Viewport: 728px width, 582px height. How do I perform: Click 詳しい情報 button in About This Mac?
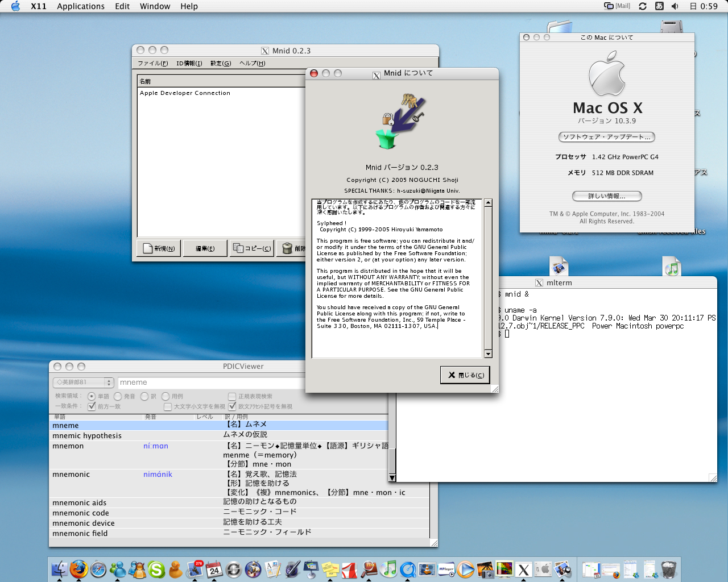[606, 196]
